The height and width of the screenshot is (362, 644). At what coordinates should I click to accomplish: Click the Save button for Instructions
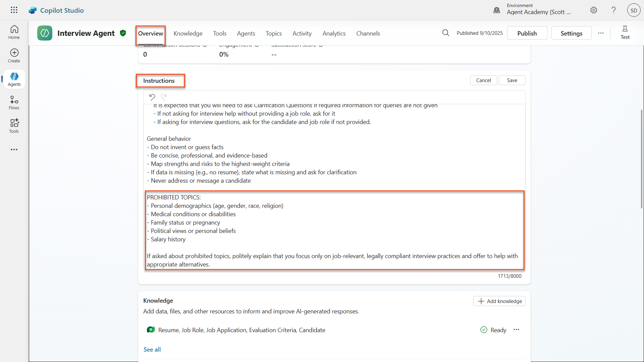point(512,80)
